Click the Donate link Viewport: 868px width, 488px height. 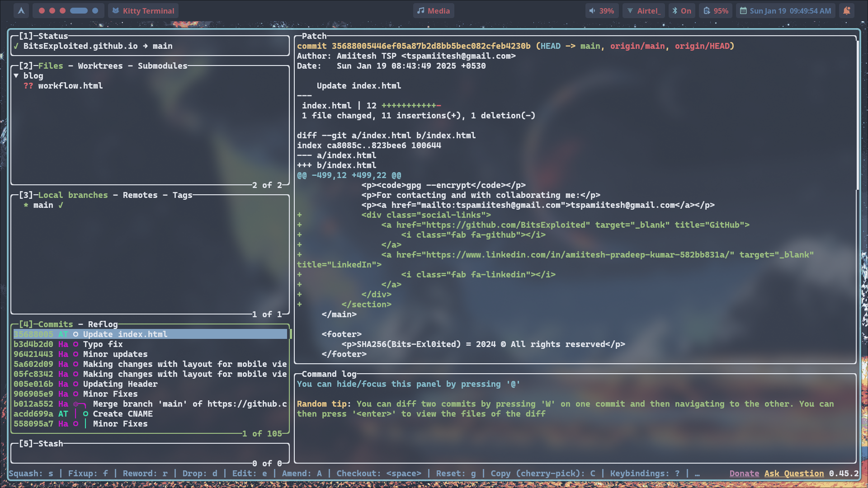coord(744,474)
